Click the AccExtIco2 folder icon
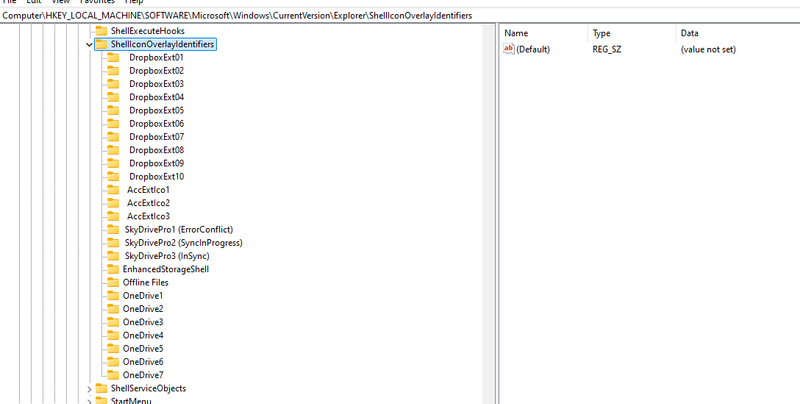This screenshot has width=800, height=404. click(x=113, y=203)
